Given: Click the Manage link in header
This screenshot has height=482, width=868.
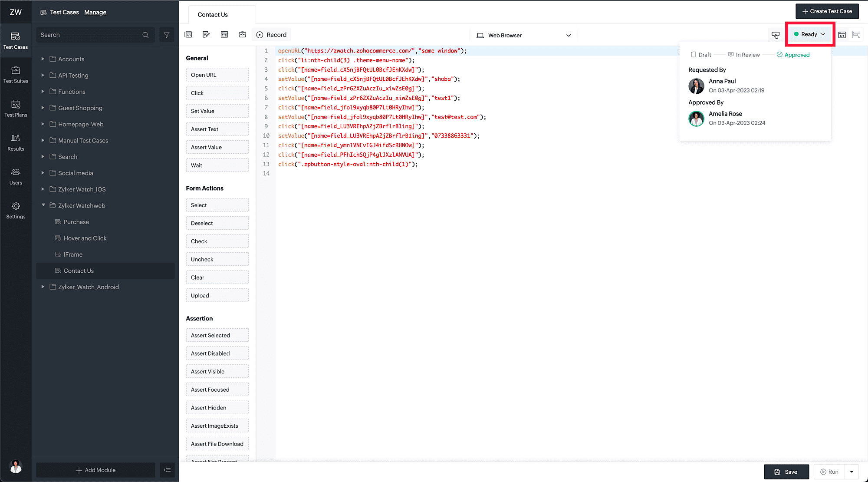Looking at the screenshot, I should (x=95, y=12).
